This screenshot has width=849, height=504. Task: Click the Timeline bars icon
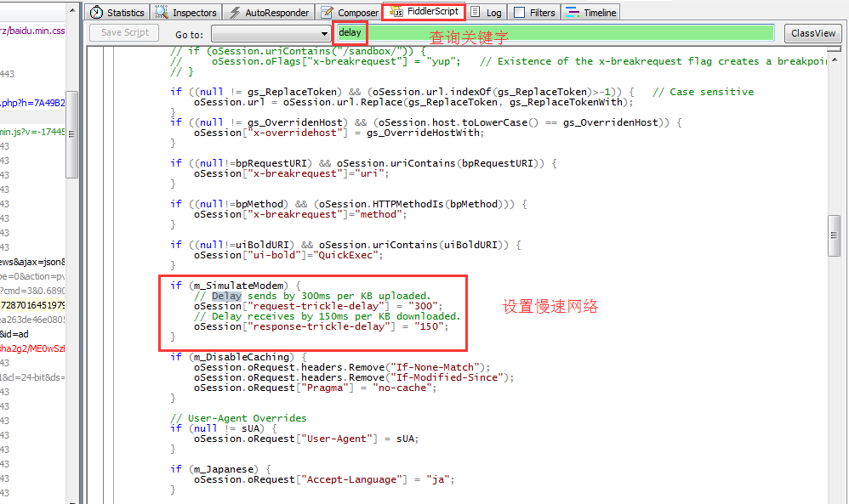tap(573, 13)
